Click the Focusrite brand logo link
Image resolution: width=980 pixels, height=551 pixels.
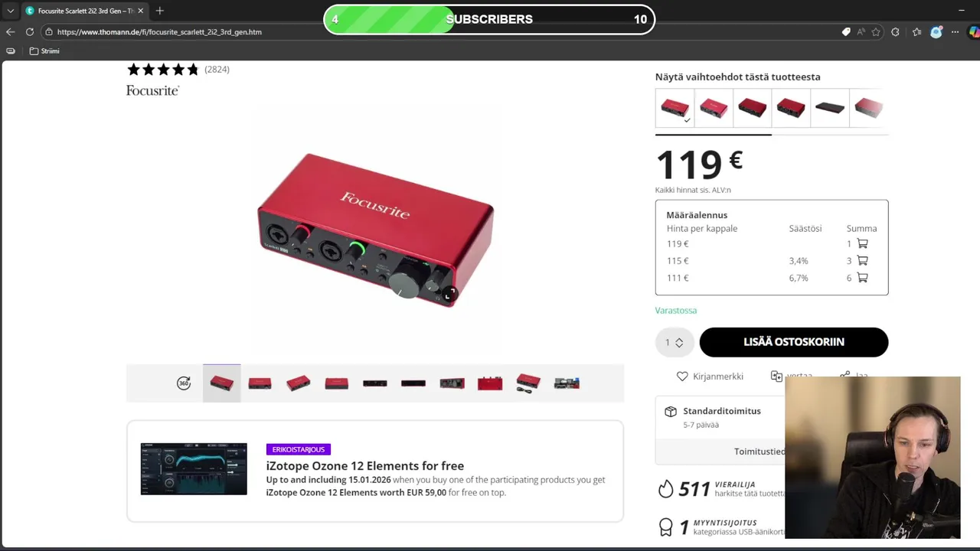tap(153, 90)
